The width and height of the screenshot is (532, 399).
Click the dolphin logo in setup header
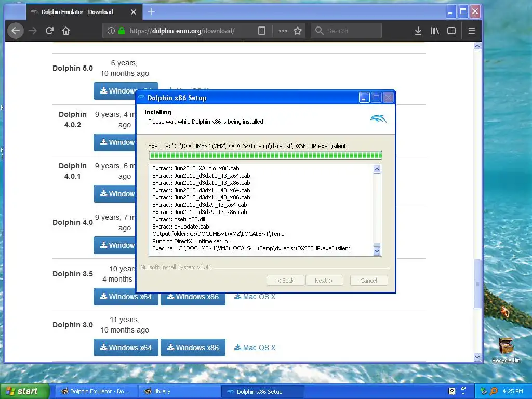coord(378,119)
